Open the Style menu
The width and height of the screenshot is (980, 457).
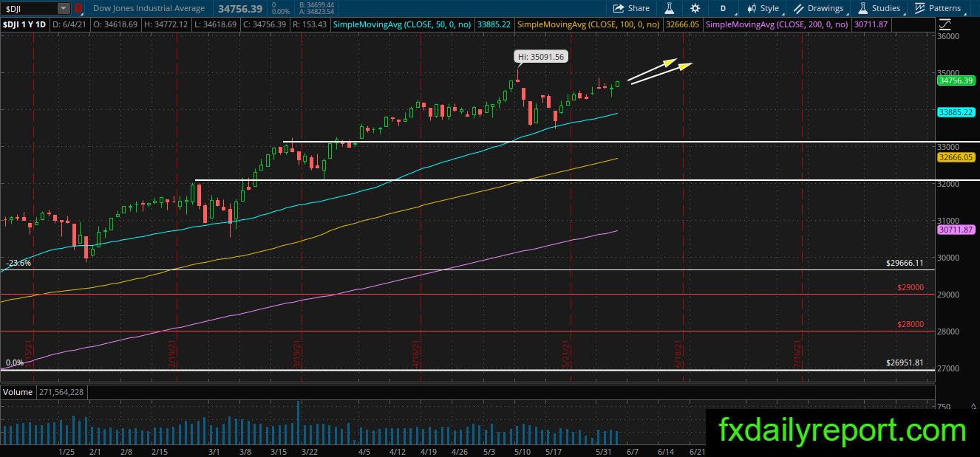(x=763, y=8)
